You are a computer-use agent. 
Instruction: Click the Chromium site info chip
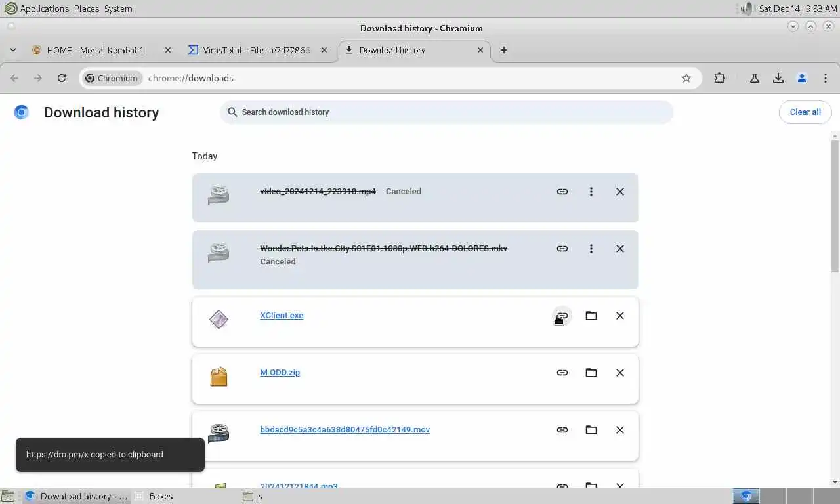[x=112, y=78]
